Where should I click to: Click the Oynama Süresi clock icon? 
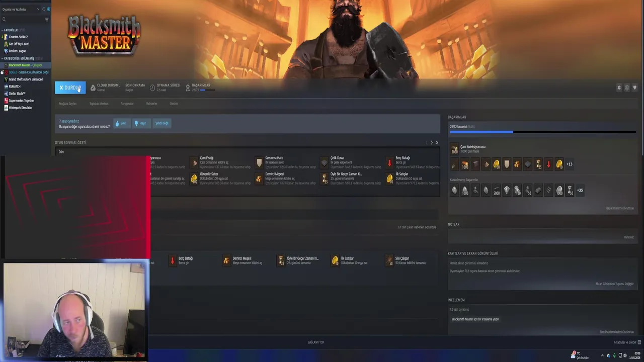tap(152, 87)
